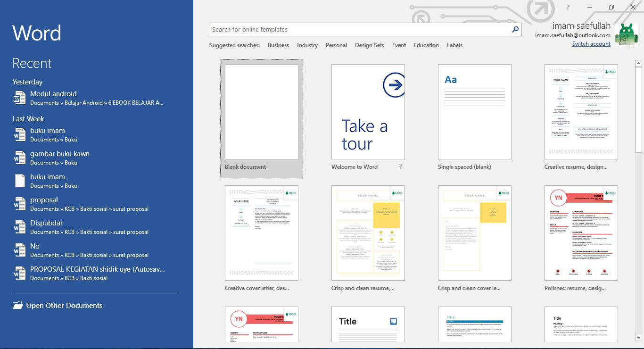Click the user account avatar picture
Image resolution: width=644 pixels, height=349 pixels.
(627, 35)
